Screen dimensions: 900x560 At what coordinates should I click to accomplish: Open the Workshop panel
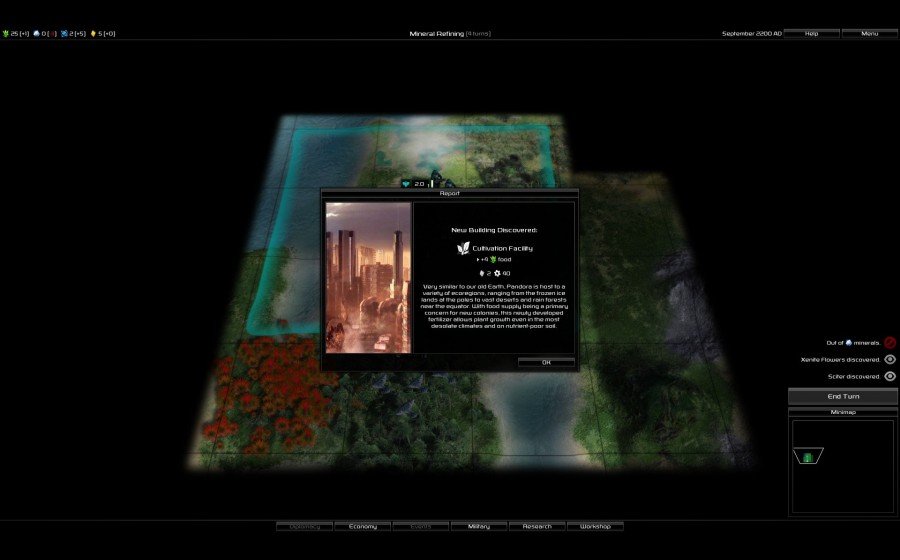[595, 526]
